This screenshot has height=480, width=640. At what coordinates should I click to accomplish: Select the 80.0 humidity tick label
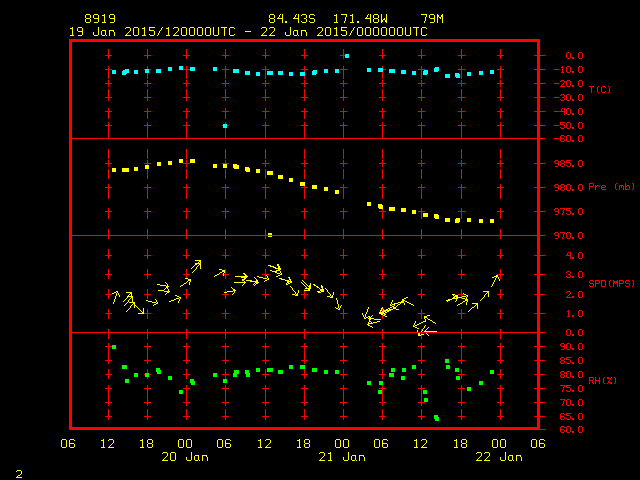[571, 375]
